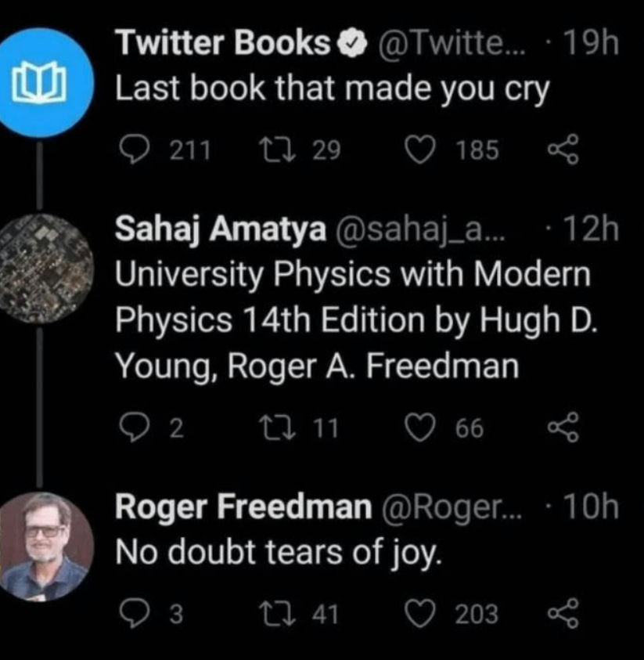Like Sahaj Amatya's tweet
Image resolution: width=644 pixels, height=660 pixels.
419,427
